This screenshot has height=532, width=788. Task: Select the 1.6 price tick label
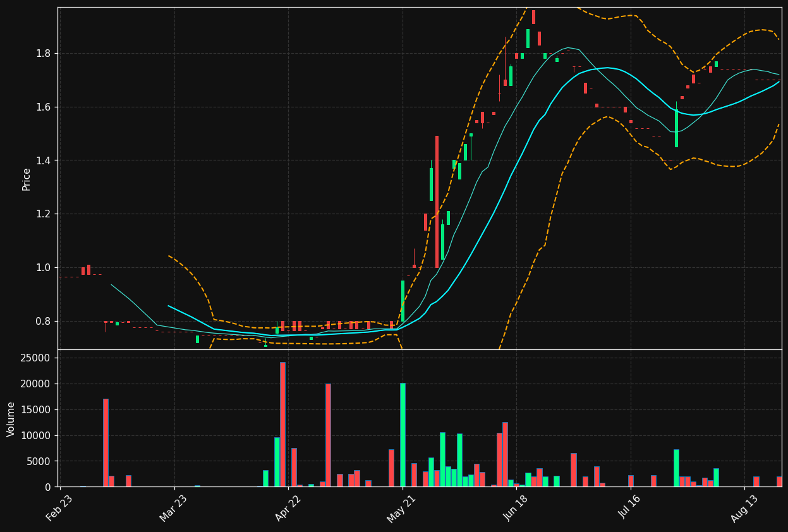click(44, 107)
